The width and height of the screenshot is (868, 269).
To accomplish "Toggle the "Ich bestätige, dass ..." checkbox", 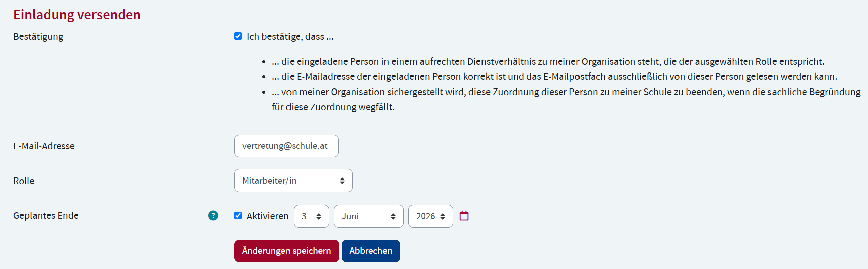I will (238, 36).
